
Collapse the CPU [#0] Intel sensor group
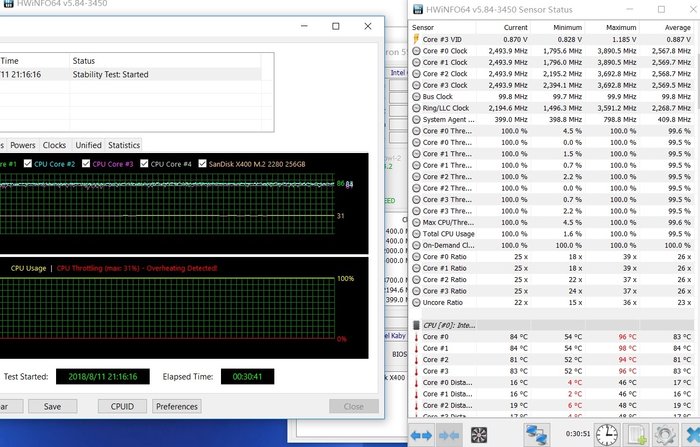tap(416, 324)
